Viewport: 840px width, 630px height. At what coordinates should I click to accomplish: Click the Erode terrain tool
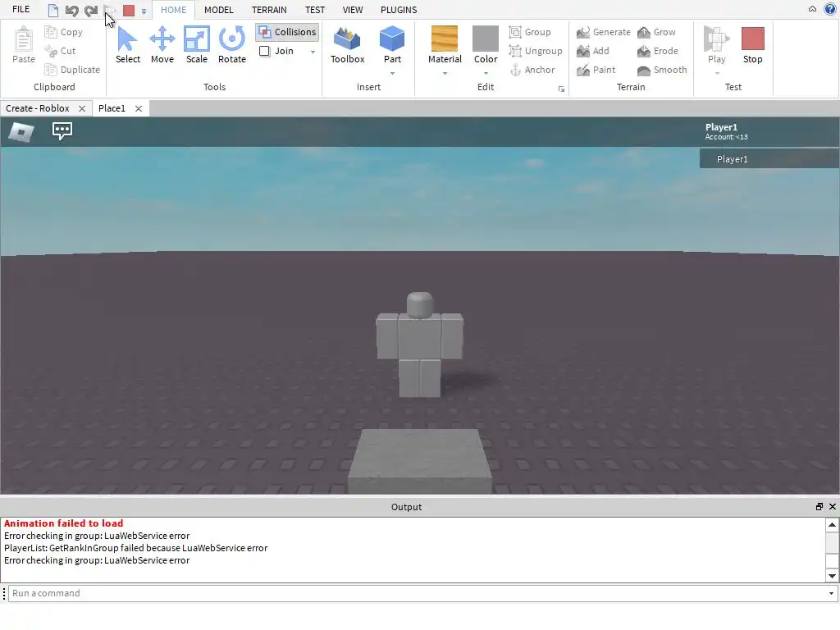point(658,51)
